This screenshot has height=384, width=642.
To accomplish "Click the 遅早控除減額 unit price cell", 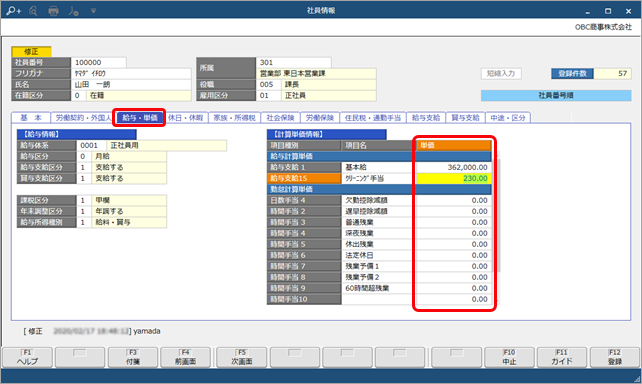I will tap(454, 211).
